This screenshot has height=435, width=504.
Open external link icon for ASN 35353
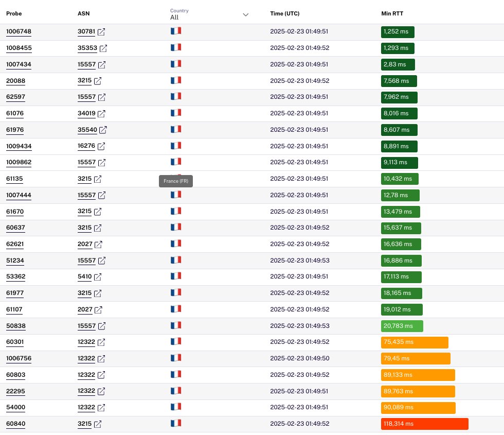point(103,48)
